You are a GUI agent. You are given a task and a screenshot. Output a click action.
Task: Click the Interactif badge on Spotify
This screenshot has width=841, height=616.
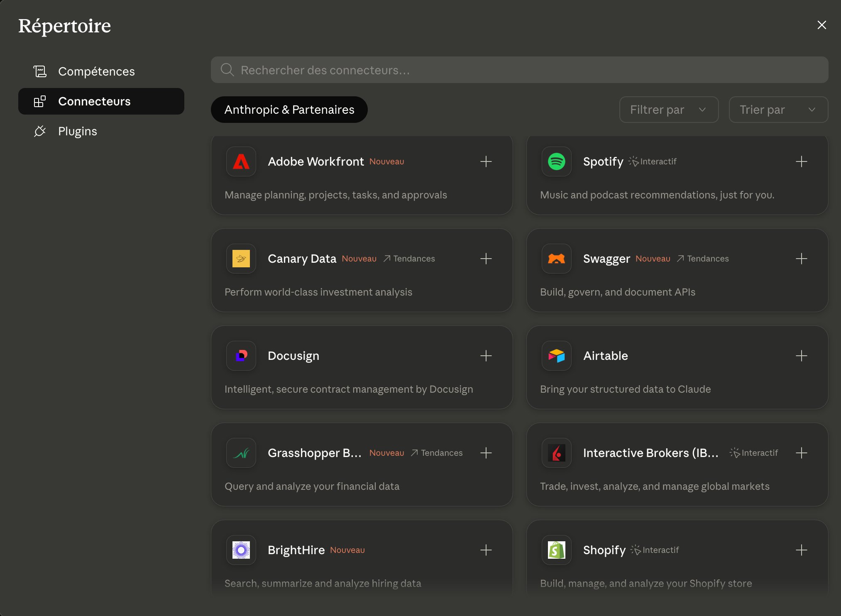coord(653,161)
